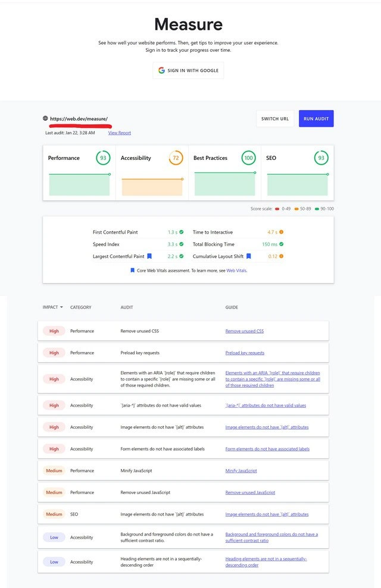Image resolution: width=381 pixels, height=588 pixels.
Task: Click the SEO score circle 93
Action: (321, 158)
